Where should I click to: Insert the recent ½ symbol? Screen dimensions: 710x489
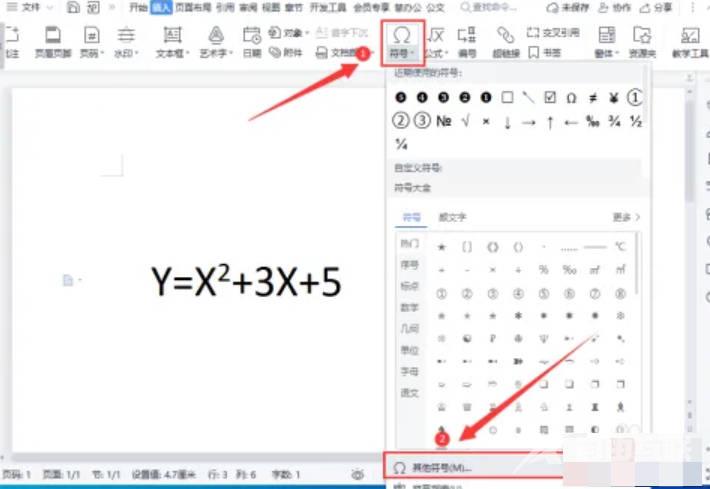tap(636, 121)
